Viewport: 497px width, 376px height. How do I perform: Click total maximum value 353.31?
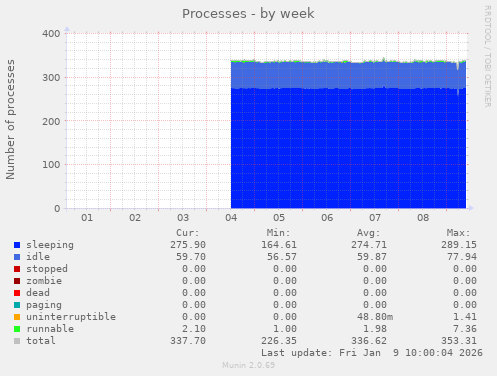pyautogui.click(x=459, y=341)
